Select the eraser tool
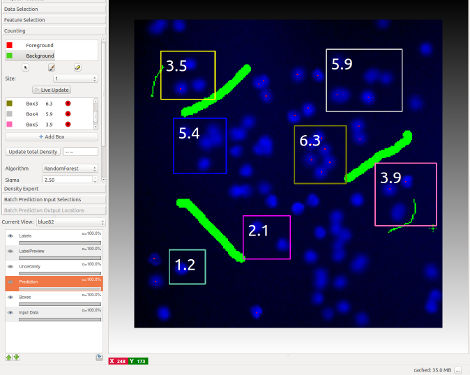Image resolution: width=470 pixels, height=375 pixels. 77,68
